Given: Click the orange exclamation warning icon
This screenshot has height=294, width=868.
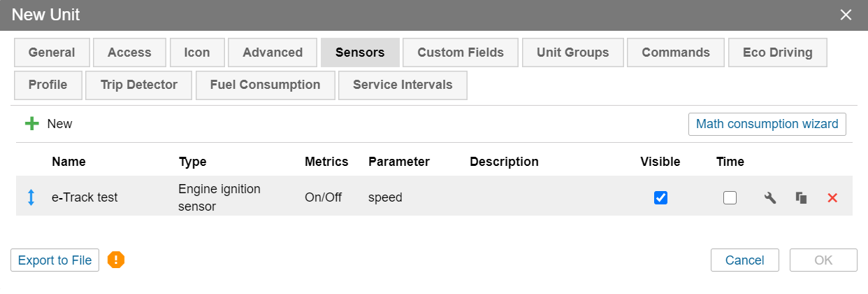Looking at the screenshot, I should (x=116, y=260).
